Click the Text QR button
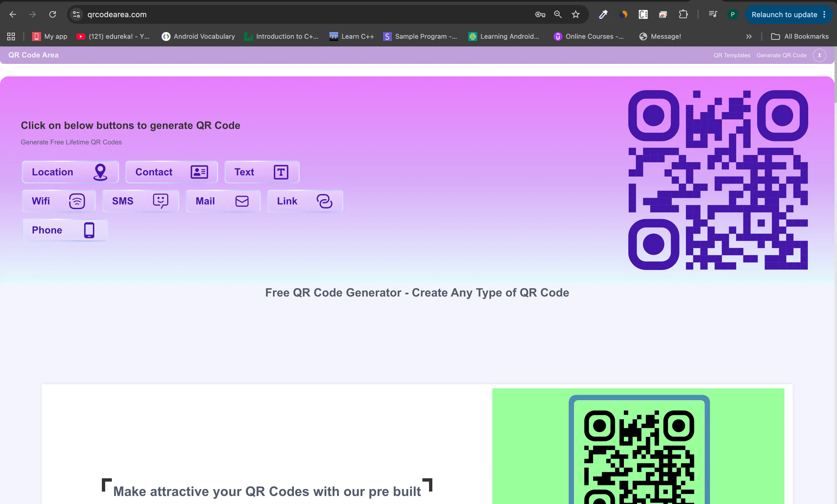 coord(262,172)
